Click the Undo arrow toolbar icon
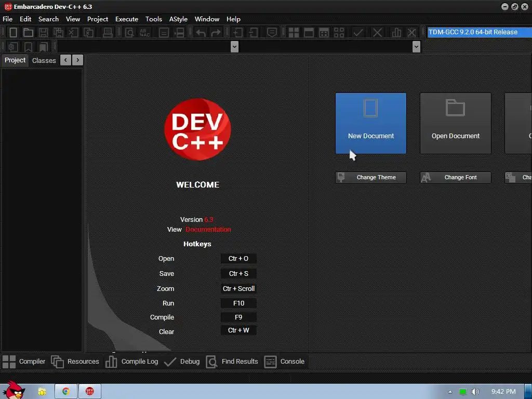 click(x=201, y=33)
